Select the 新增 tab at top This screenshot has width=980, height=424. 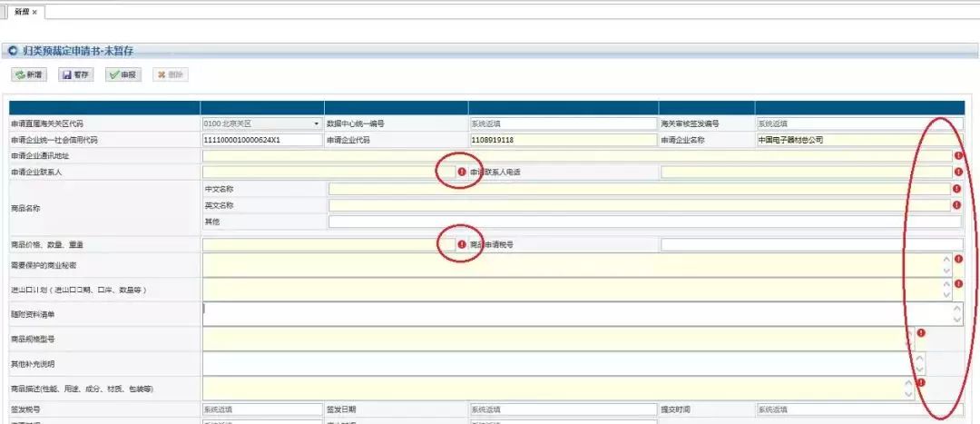click(23, 12)
